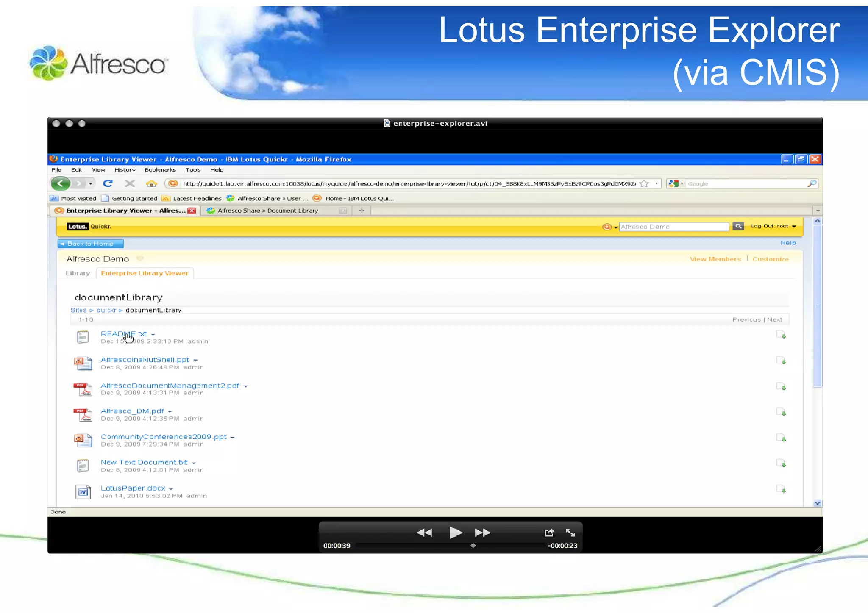
Task: Click the Word icon of LotusPaper.docx
Action: click(x=83, y=492)
